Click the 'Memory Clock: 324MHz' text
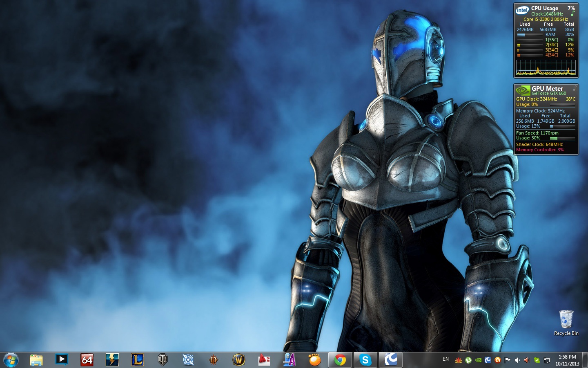The image size is (588, 368). (540, 111)
